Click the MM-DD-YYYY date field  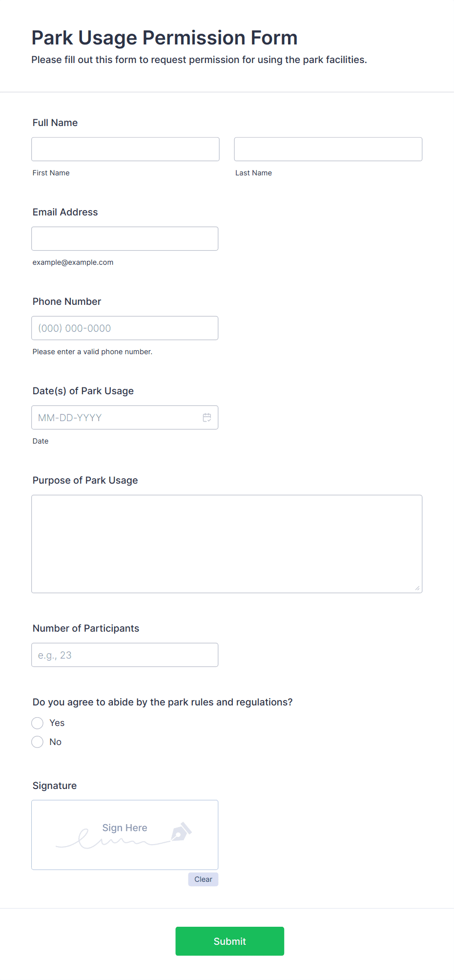pyautogui.click(x=125, y=417)
